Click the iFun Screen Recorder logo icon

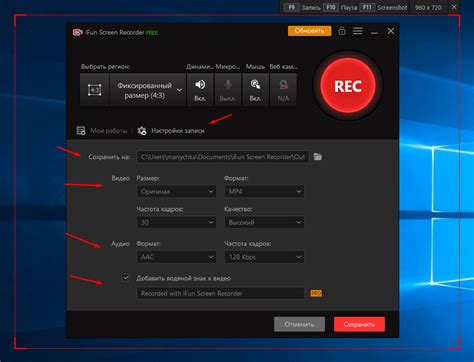[x=77, y=32]
